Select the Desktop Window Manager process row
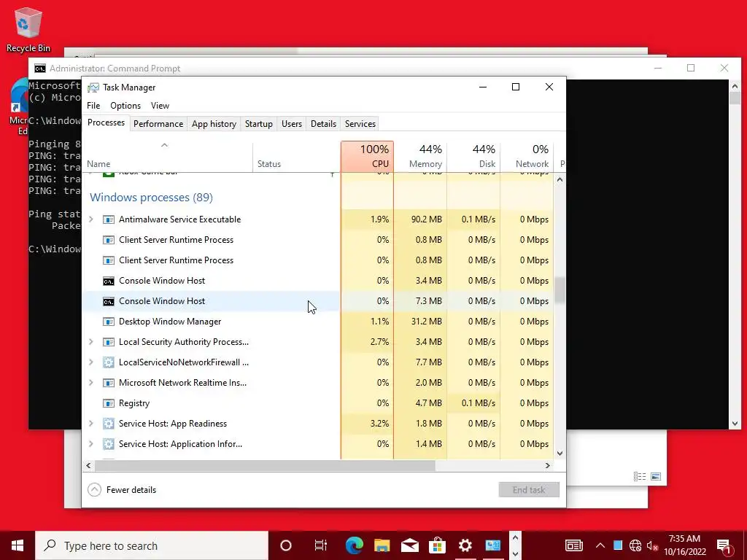 pos(318,322)
